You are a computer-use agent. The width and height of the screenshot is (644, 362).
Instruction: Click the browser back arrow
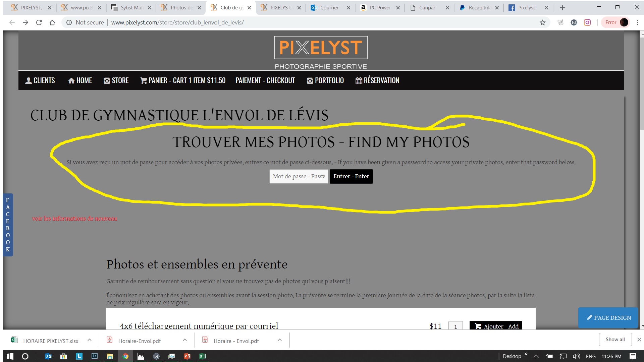(x=12, y=22)
